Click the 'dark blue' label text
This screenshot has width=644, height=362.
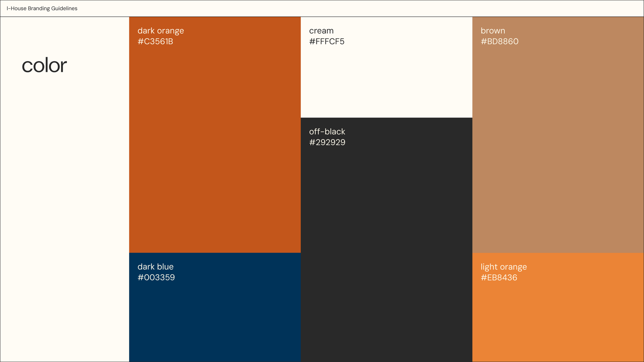pos(156,267)
